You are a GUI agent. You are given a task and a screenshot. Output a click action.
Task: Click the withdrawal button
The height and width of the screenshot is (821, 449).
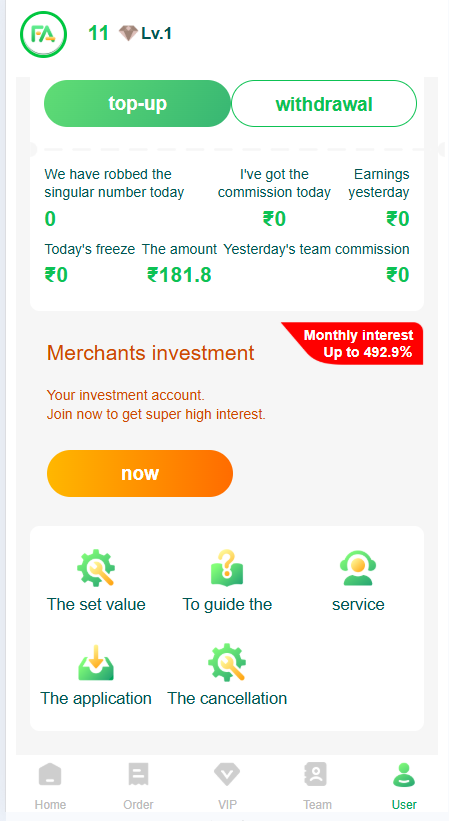[324, 104]
